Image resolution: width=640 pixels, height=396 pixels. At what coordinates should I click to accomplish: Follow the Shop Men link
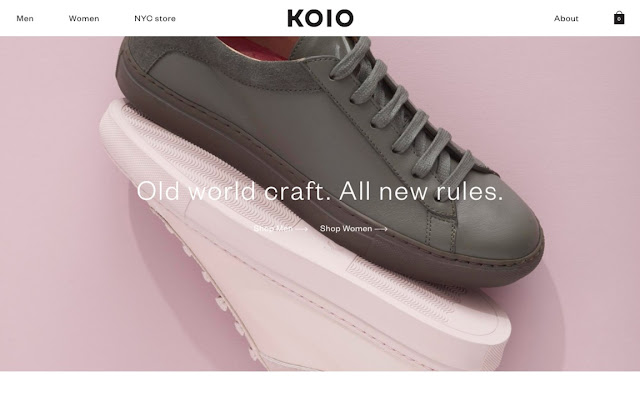(281, 229)
